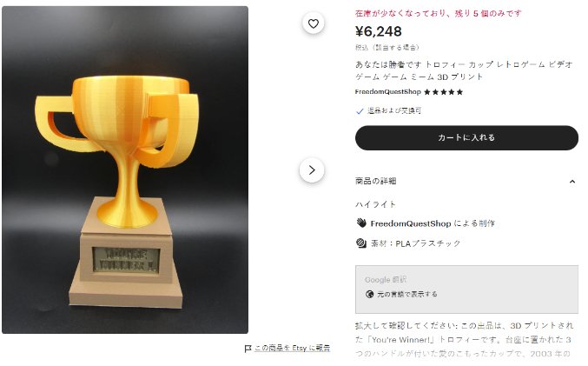Click the low stock warning text

pyautogui.click(x=438, y=14)
